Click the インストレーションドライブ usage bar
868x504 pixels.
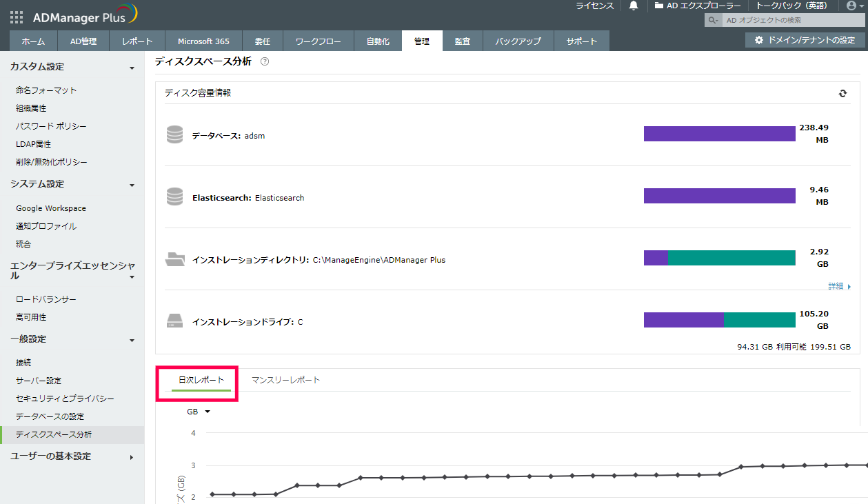coord(719,320)
